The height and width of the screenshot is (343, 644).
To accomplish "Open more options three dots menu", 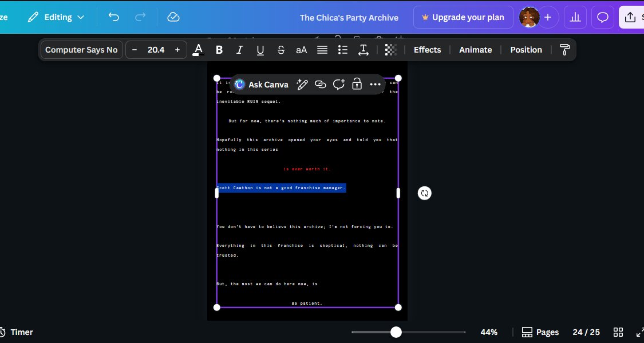I will [x=376, y=85].
